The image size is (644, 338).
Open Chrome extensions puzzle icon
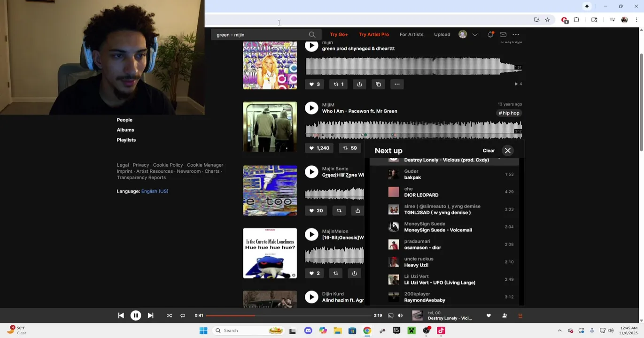(x=576, y=20)
